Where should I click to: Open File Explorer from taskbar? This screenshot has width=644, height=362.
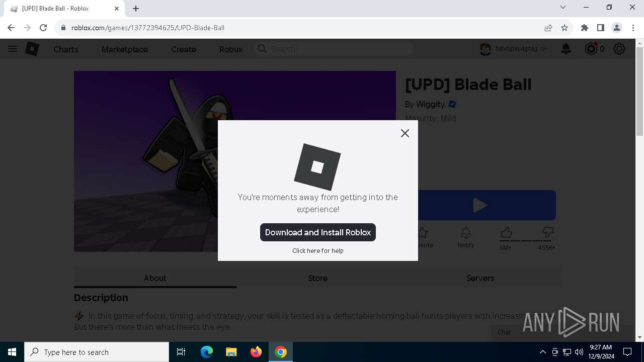tap(231, 352)
